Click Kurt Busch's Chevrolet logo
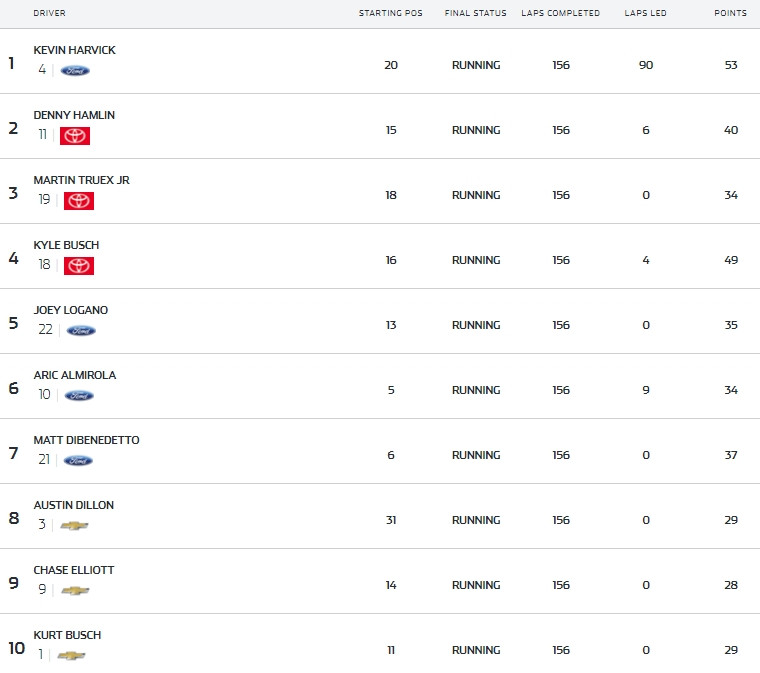 [x=71, y=655]
